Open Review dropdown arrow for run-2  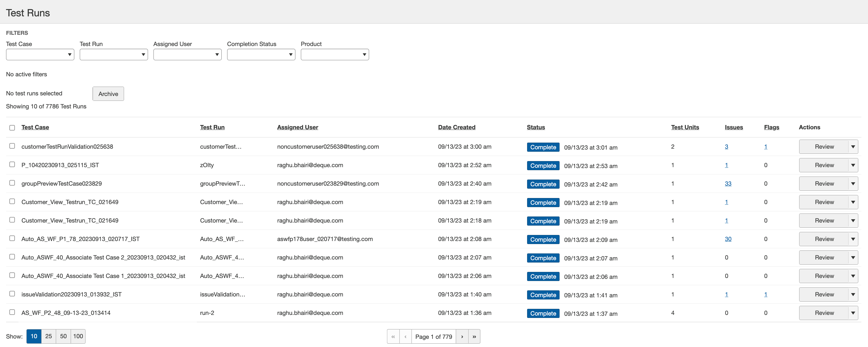coord(853,313)
